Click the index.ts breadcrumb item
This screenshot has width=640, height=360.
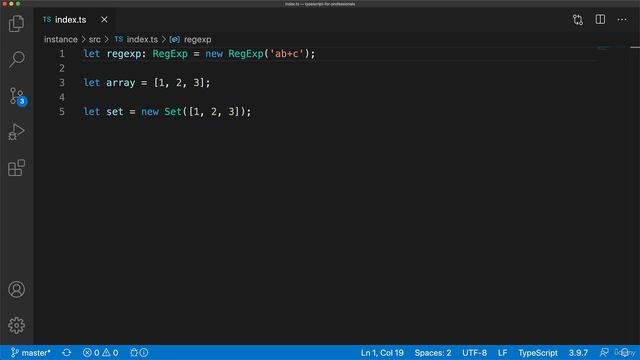136,40
